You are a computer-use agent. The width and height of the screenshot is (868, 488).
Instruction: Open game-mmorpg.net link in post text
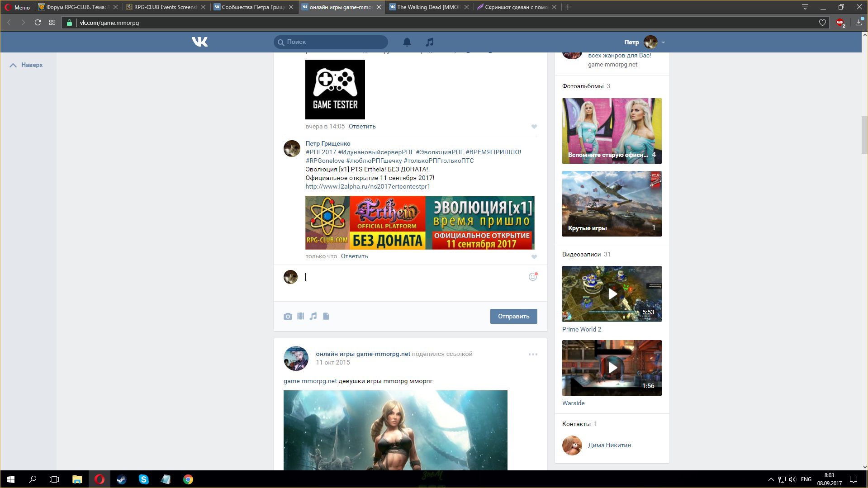pyautogui.click(x=310, y=381)
